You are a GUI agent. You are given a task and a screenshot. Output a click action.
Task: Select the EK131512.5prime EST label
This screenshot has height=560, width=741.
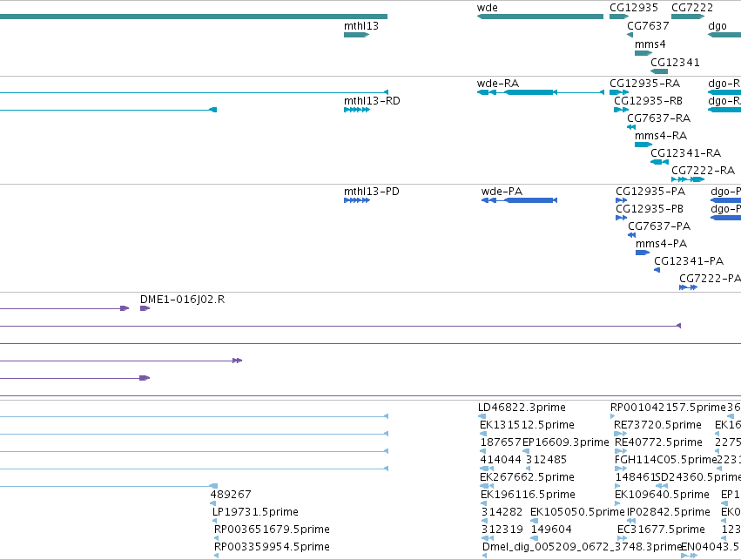pyautogui.click(x=527, y=425)
